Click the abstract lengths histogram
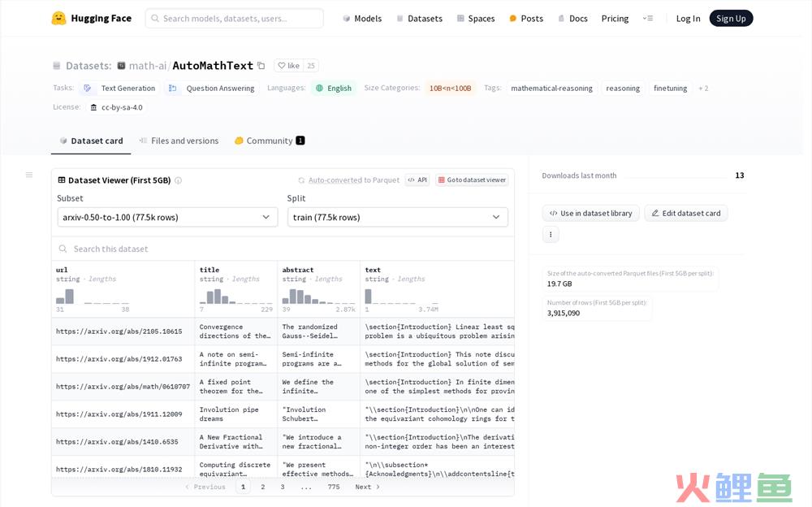This screenshot has width=812, height=507. [318, 296]
